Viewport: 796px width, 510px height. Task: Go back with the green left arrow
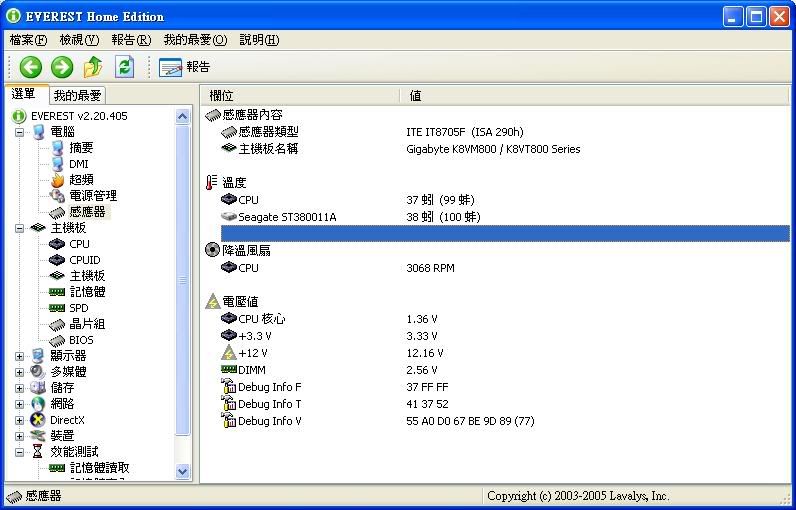[x=30, y=67]
